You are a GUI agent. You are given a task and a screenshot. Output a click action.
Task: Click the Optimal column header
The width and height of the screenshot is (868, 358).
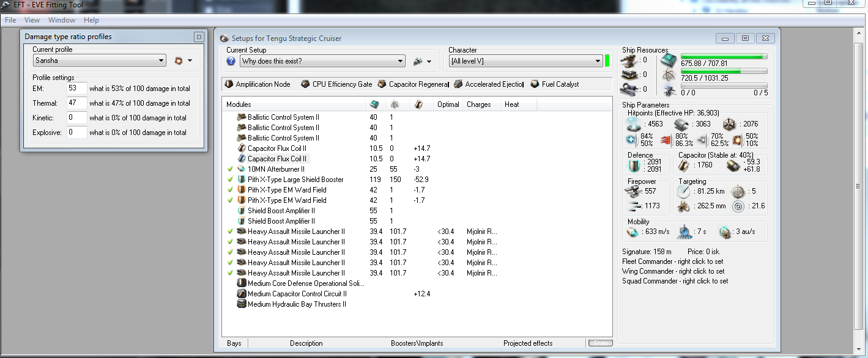point(448,104)
